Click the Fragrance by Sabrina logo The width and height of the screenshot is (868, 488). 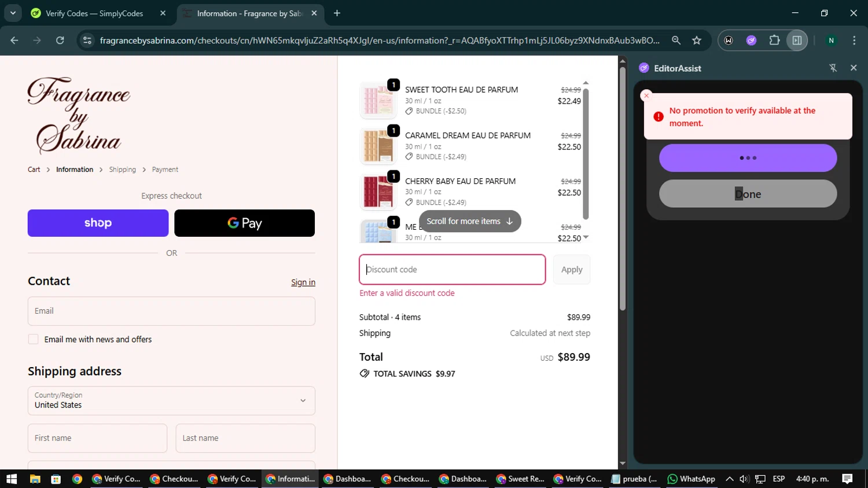(x=79, y=115)
